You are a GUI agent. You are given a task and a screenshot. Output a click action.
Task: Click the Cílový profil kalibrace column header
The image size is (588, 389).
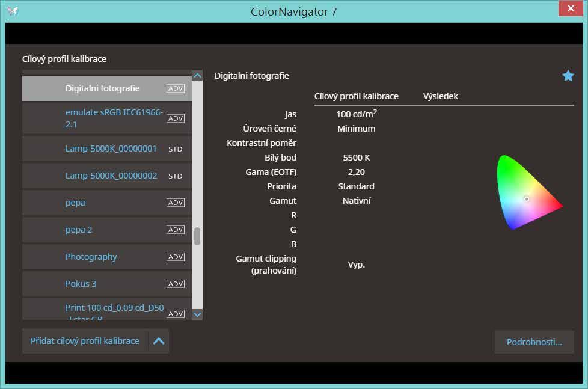357,96
